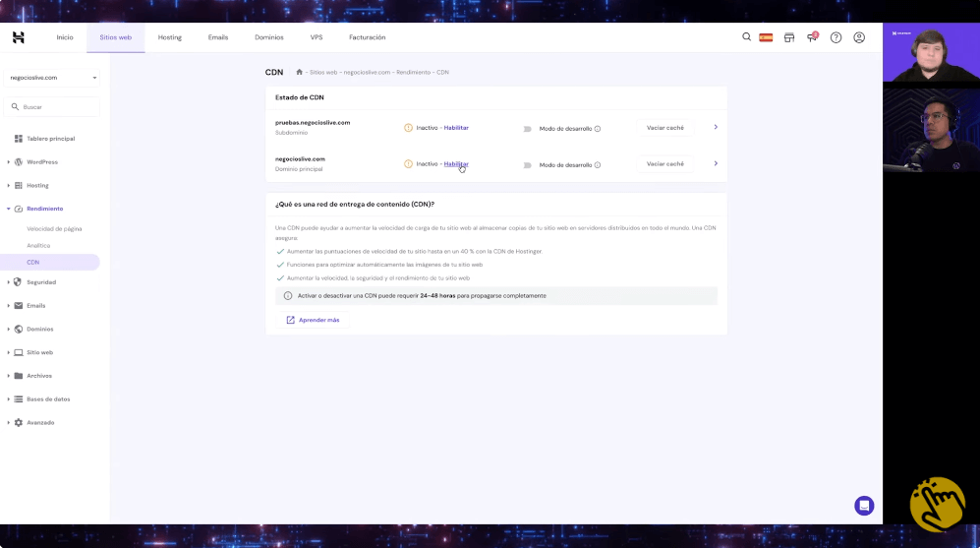This screenshot has width=980, height=548.
Task: Click the warning icon for negocioslive.com status
Action: click(408, 164)
